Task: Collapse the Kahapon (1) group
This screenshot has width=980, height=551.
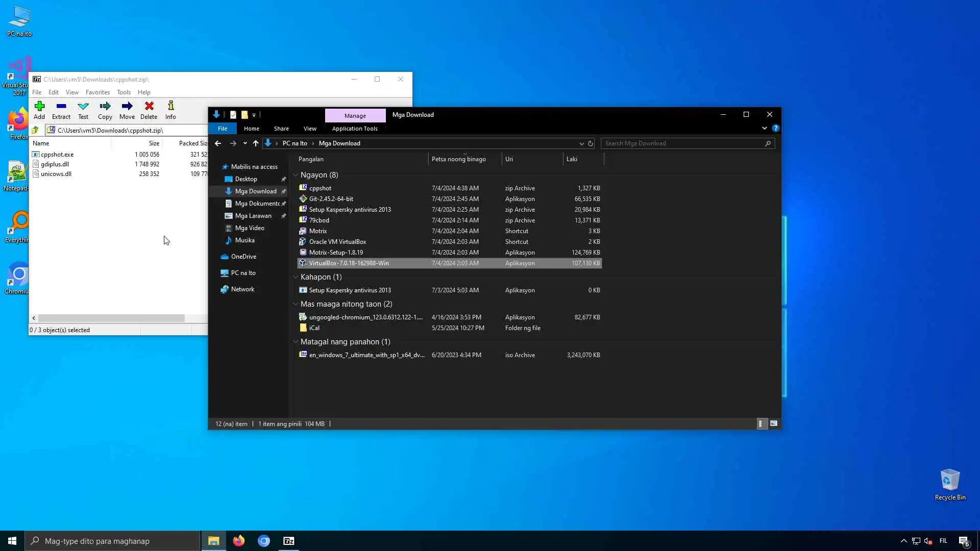Action: pos(296,277)
